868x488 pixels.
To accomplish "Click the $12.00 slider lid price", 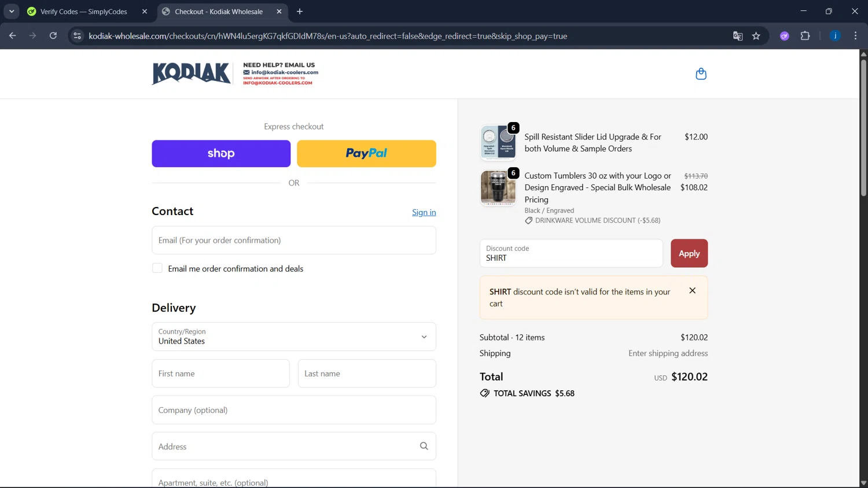I will pos(696,137).
